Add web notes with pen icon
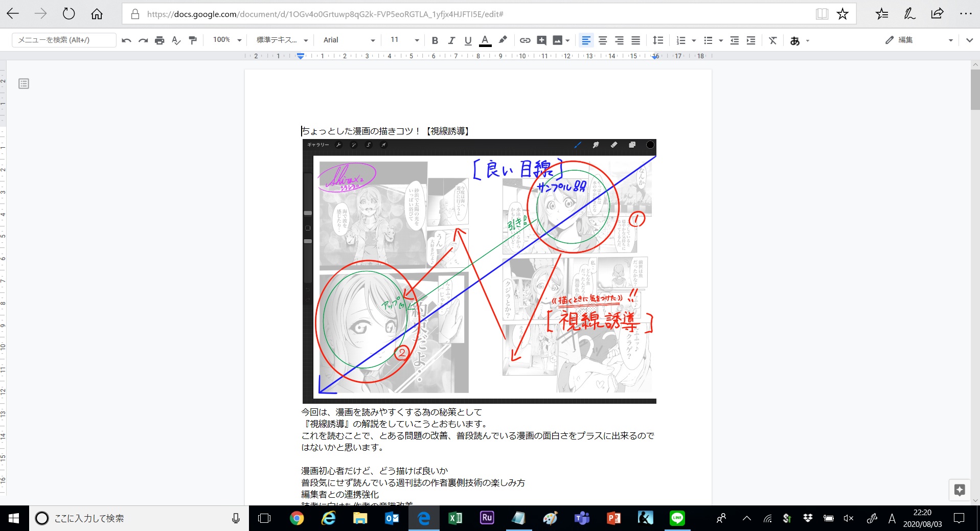This screenshot has height=531, width=980. 909,14
